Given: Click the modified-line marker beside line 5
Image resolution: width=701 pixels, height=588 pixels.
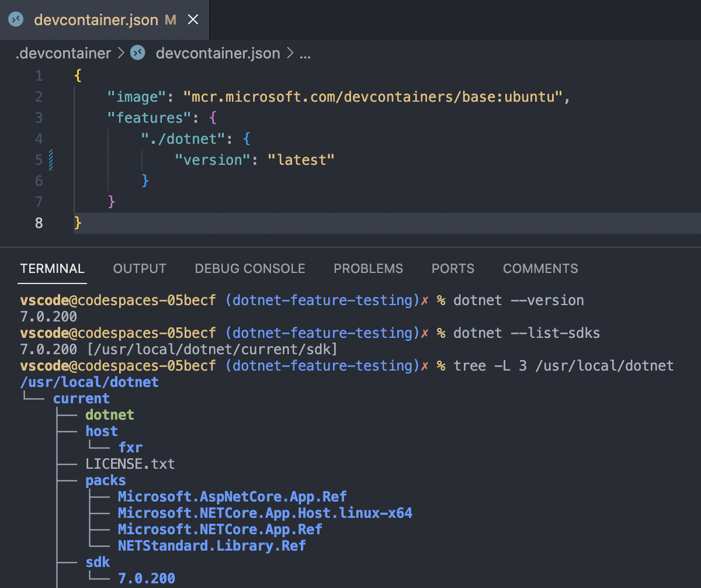Looking at the screenshot, I should coord(51,160).
